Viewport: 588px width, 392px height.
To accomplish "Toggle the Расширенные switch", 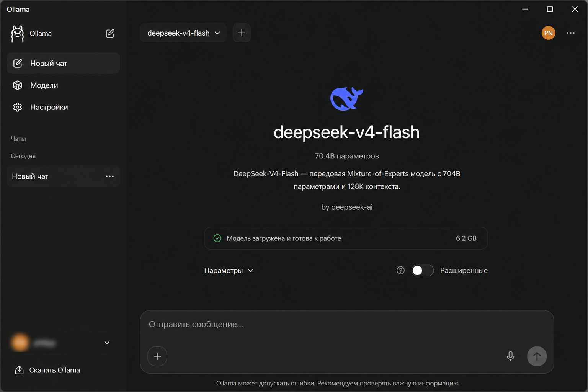I will (x=423, y=271).
